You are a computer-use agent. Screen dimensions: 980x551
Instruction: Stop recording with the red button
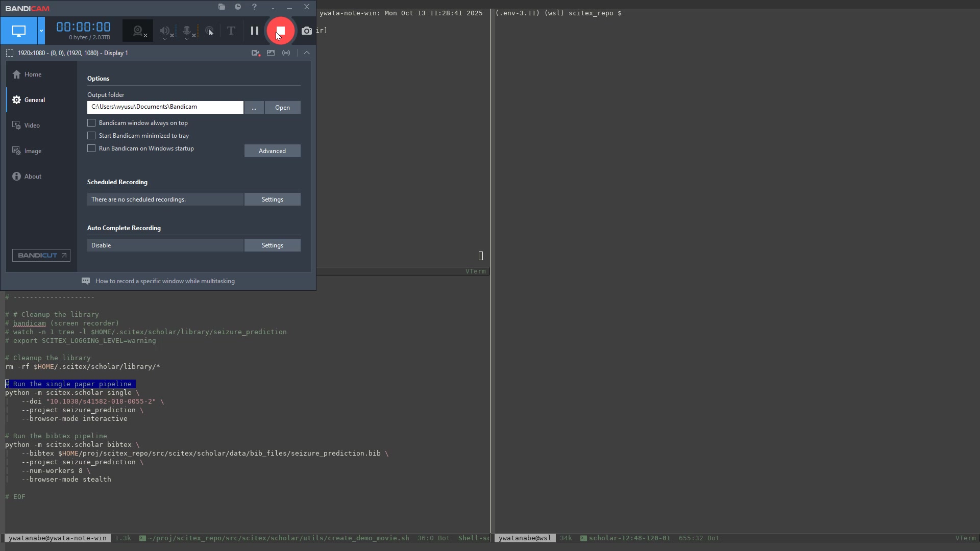click(x=280, y=31)
